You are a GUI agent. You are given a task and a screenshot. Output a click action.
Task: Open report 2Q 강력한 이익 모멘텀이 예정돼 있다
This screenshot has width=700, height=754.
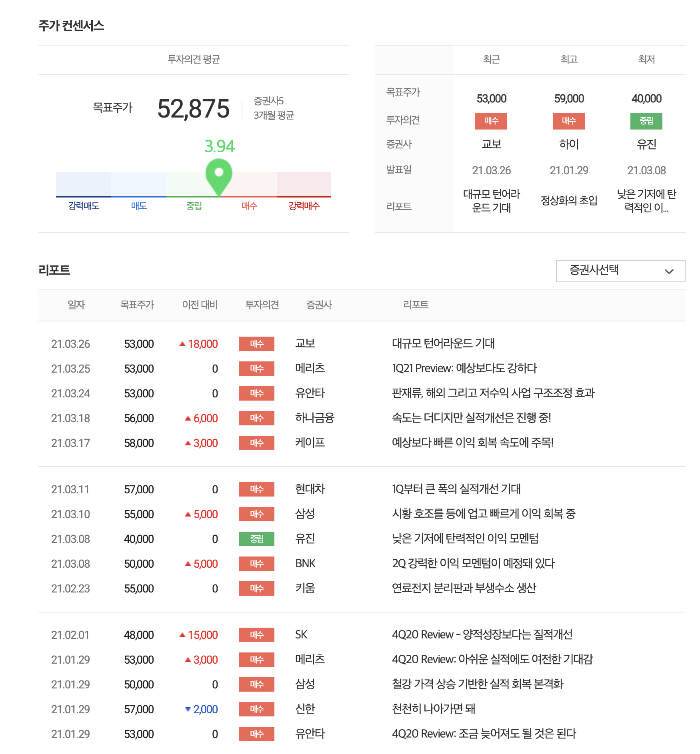473,563
